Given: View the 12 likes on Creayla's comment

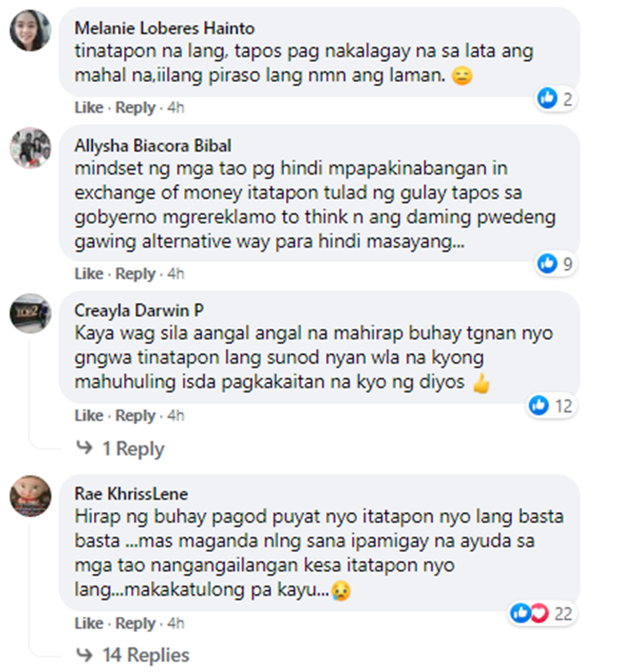Looking at the screenshot, I should pyautogui.click(x=551, y=405).
